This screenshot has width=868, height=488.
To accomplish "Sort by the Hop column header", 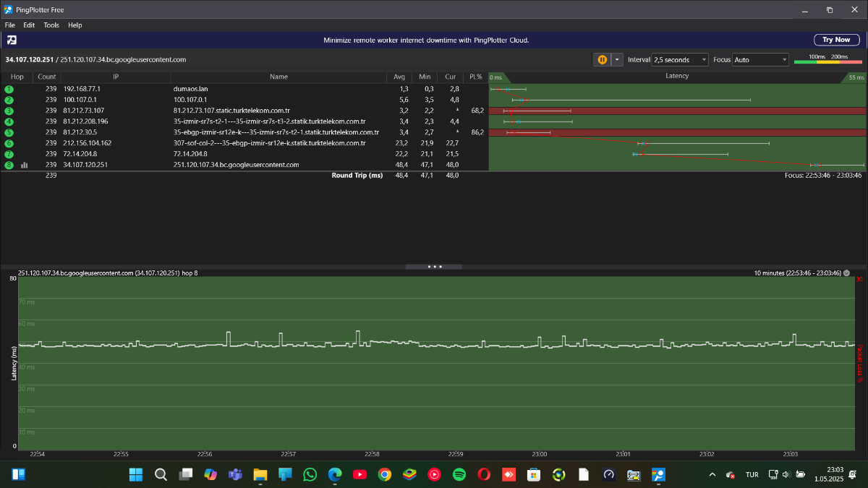I will point(17,77).
